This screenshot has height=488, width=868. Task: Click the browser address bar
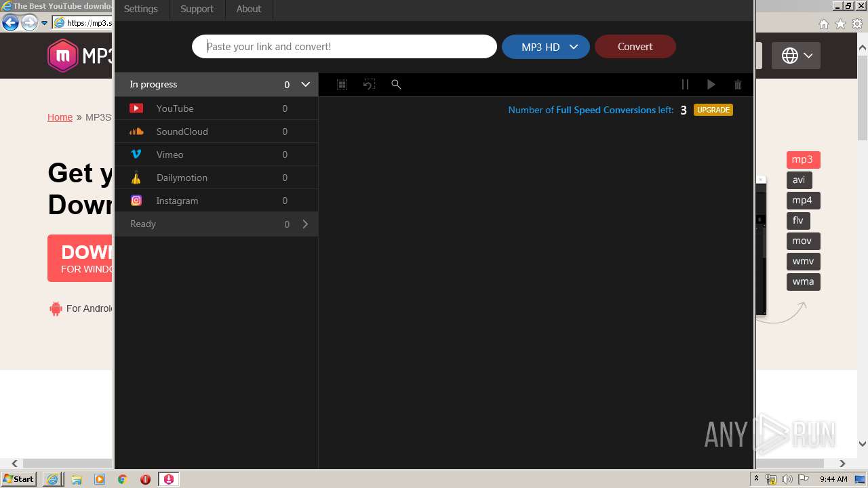point(82,23)
